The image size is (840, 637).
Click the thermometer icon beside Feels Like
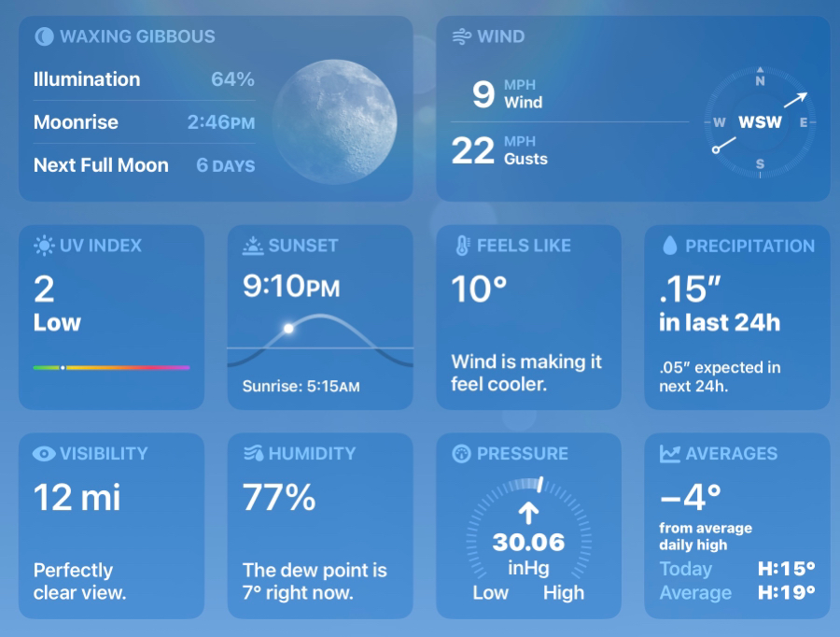[x=463, y=246]
